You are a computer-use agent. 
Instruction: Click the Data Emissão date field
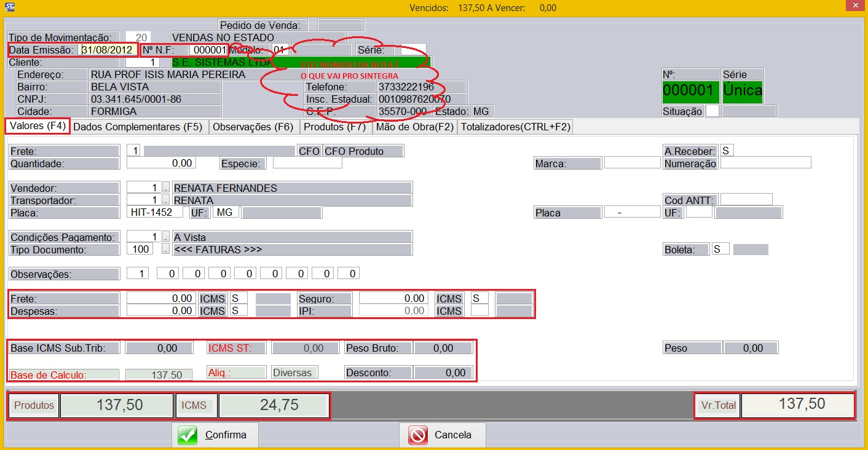109,50
